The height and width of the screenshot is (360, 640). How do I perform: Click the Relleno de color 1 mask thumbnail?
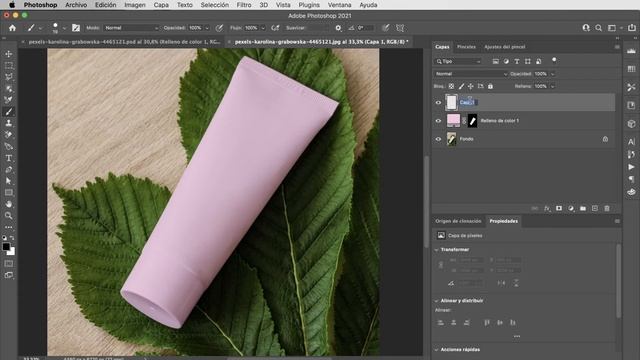point(472,121)
